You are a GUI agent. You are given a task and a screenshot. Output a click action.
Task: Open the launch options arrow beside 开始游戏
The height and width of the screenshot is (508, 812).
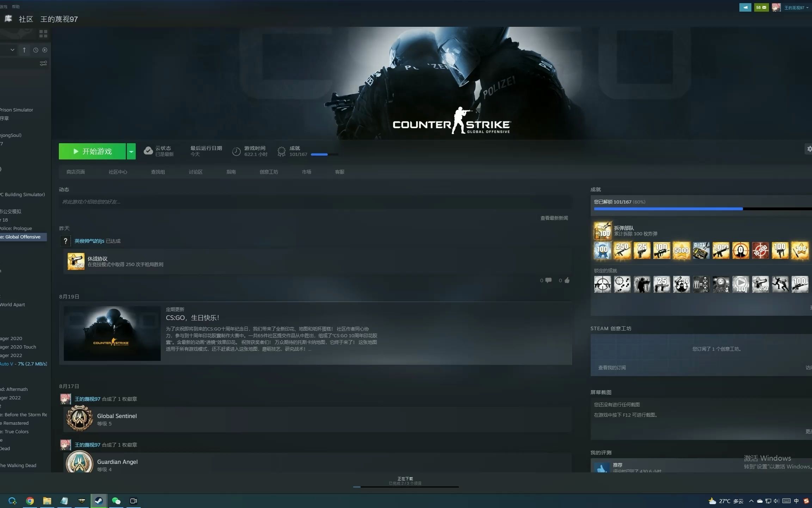click(131, 151)
